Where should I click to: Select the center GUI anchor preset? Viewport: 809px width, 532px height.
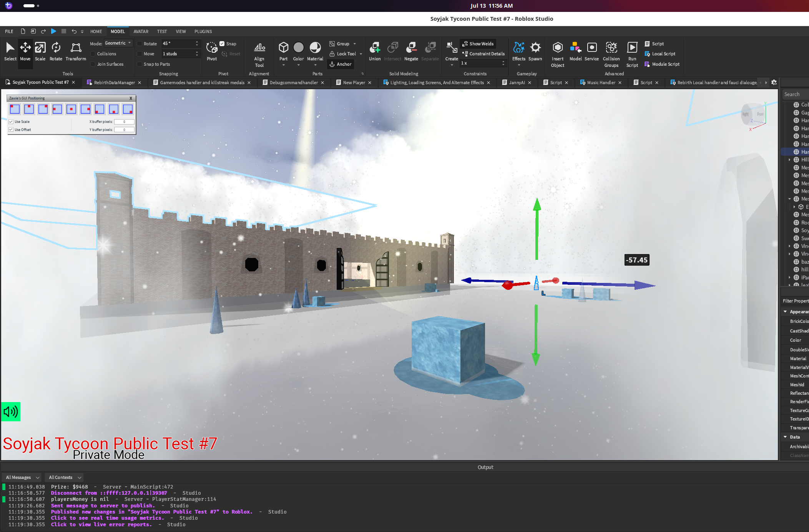click(x=71, y=109)
